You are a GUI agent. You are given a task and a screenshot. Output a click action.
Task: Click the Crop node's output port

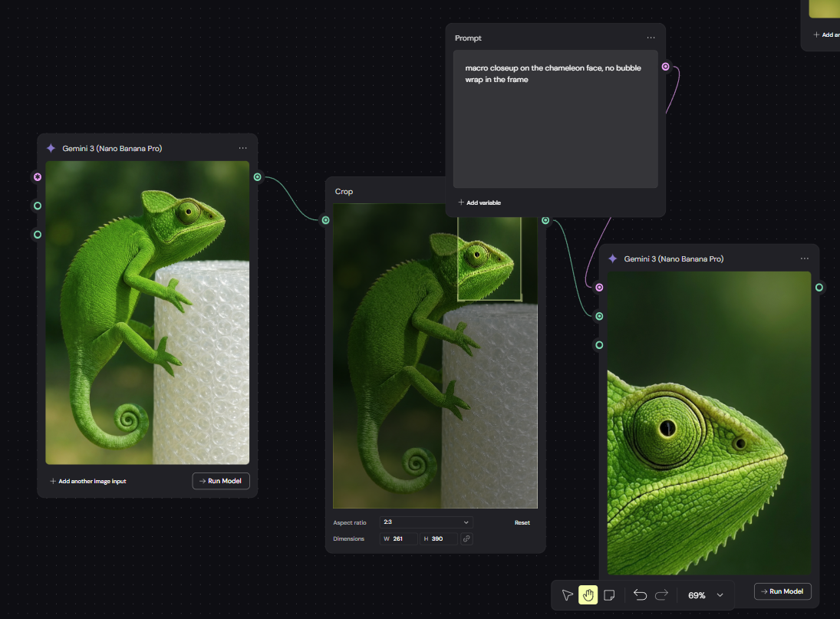tap(545, 220)
